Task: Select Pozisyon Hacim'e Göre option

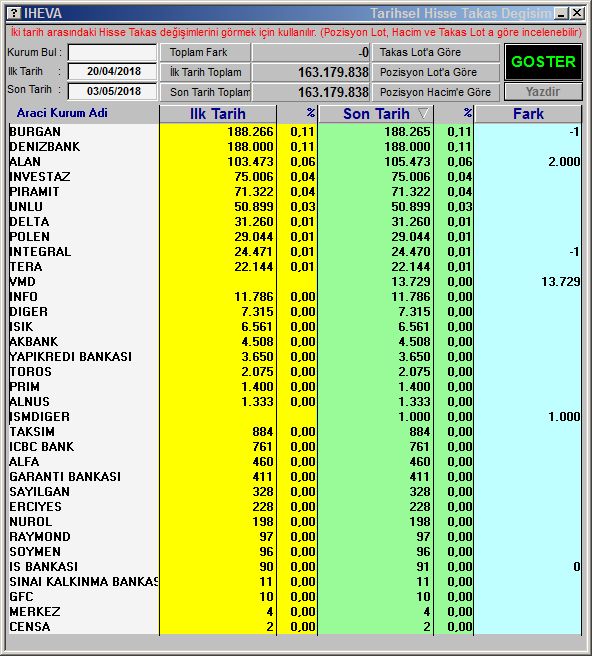Action: (436, 92)
